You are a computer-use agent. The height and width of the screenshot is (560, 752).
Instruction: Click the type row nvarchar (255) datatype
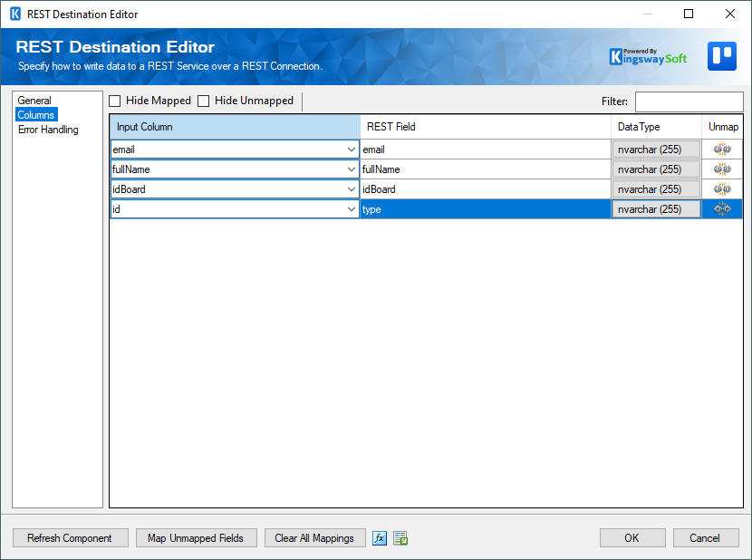[x=656, y=208]
